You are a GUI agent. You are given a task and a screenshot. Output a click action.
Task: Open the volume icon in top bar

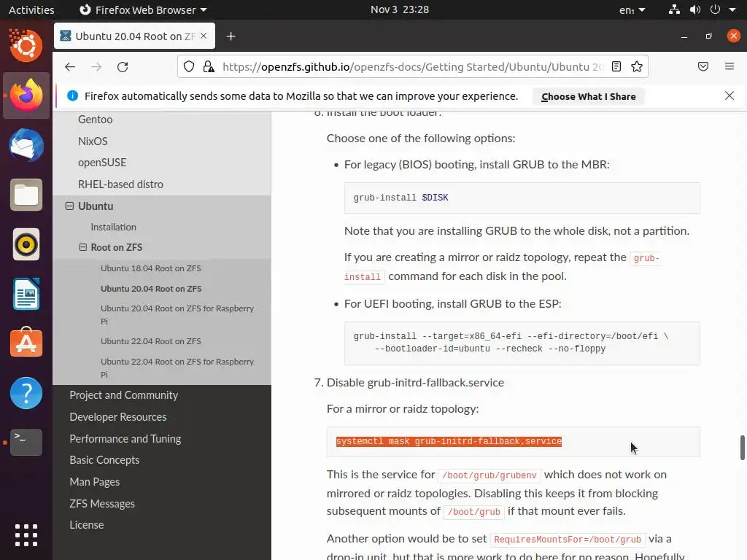(x=695, y=9)
